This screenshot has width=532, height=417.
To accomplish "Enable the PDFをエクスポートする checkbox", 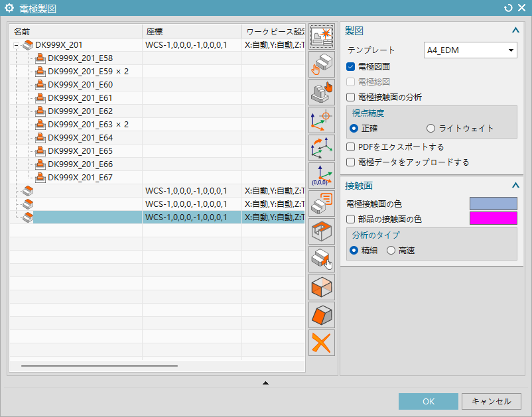I will (351, 147).
